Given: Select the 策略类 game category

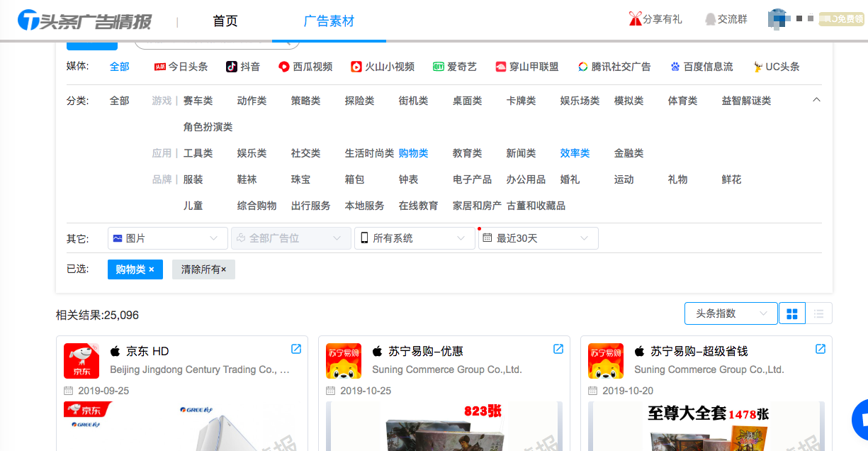Looking at the screenshot, I should tap(305, 101).
